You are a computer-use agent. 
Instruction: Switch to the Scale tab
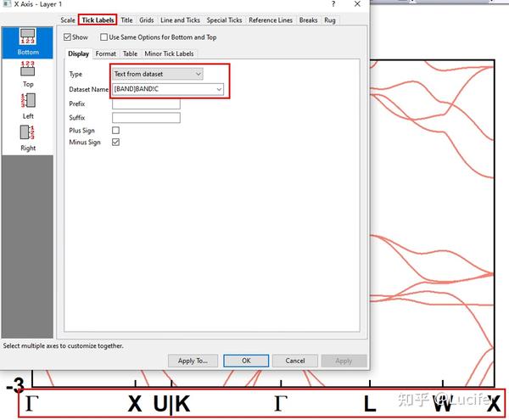[68, 20]
